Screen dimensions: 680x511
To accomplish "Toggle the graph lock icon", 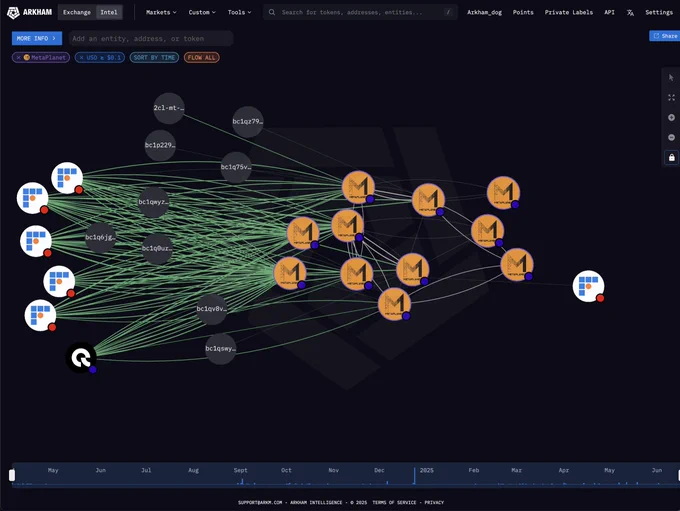I will [671, 157].
